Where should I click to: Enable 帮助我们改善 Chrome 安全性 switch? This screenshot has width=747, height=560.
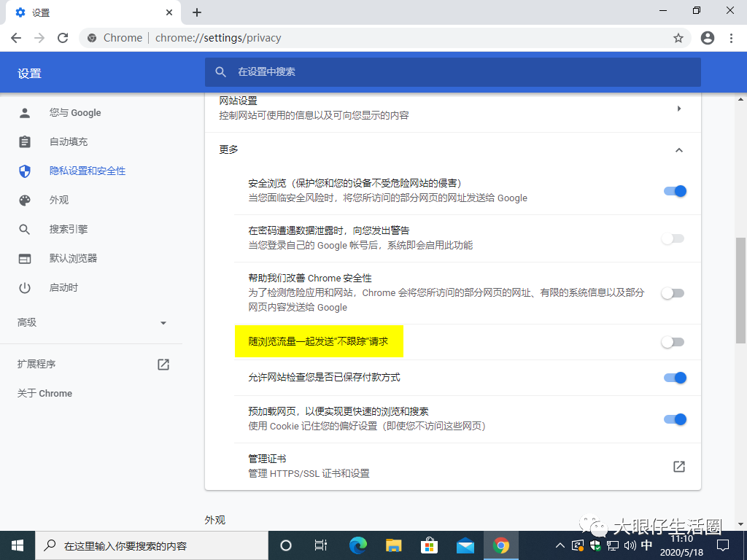coord(673,293)
